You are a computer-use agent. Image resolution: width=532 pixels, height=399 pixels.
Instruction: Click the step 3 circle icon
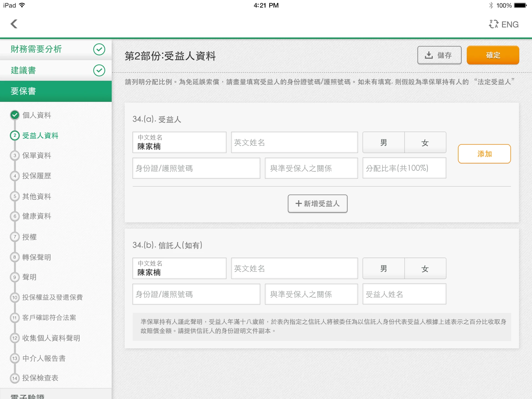(x=15, y=155)
